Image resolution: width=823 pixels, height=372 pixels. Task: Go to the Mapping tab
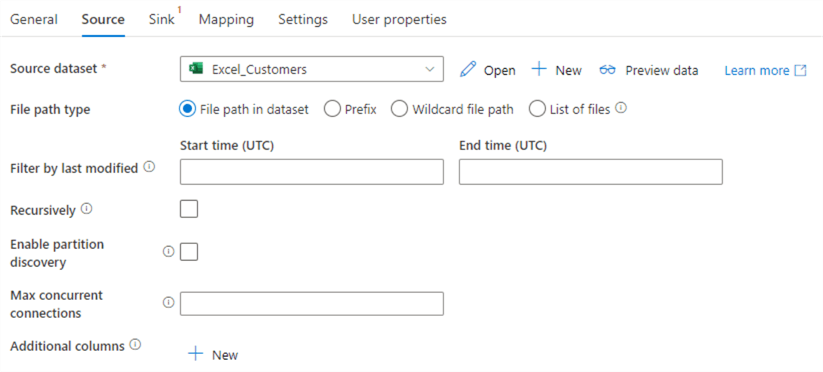(226, 19)
